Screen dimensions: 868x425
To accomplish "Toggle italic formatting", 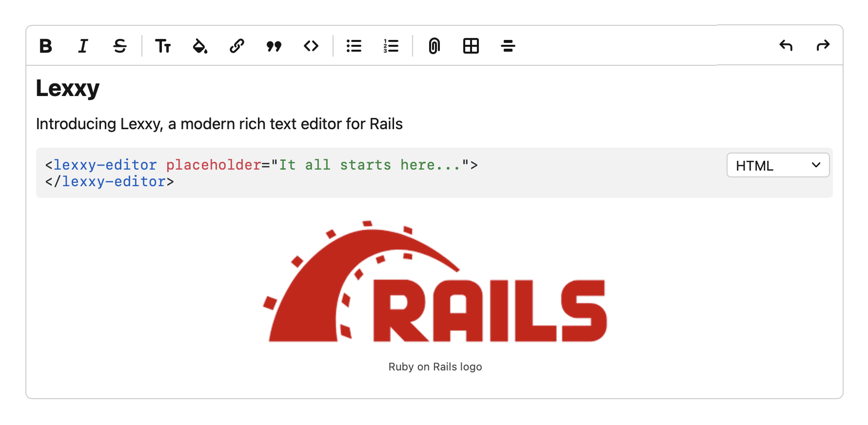I will pos(83,46).
